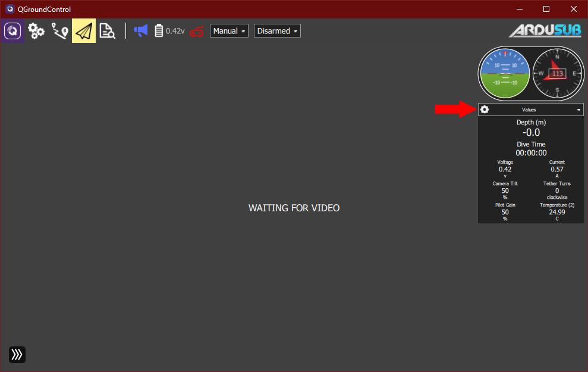
Task: Open the Disarmed arming state dropdown
Action: coord(277,31)
